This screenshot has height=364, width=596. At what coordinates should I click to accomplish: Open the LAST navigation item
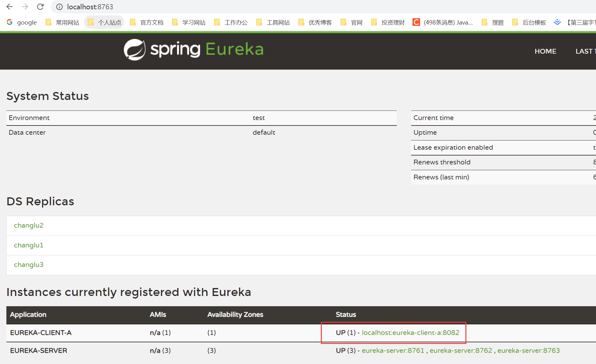click(585, 51)
